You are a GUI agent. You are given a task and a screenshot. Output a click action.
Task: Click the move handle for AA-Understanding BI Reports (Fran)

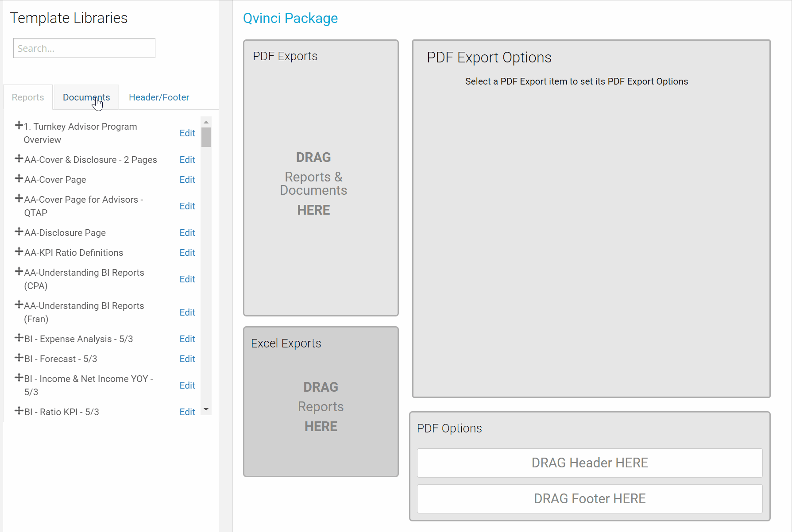19,305
